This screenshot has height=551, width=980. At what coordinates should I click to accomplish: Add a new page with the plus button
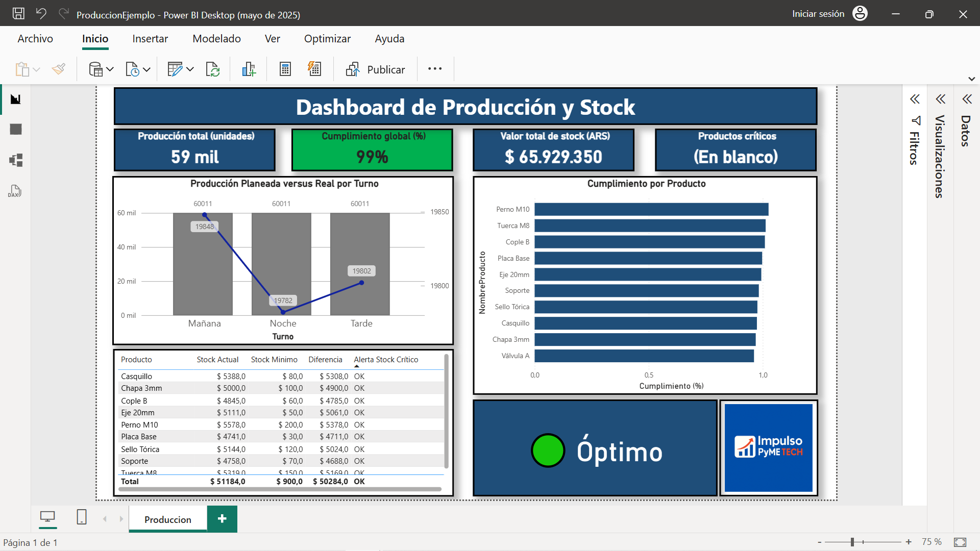222,519
